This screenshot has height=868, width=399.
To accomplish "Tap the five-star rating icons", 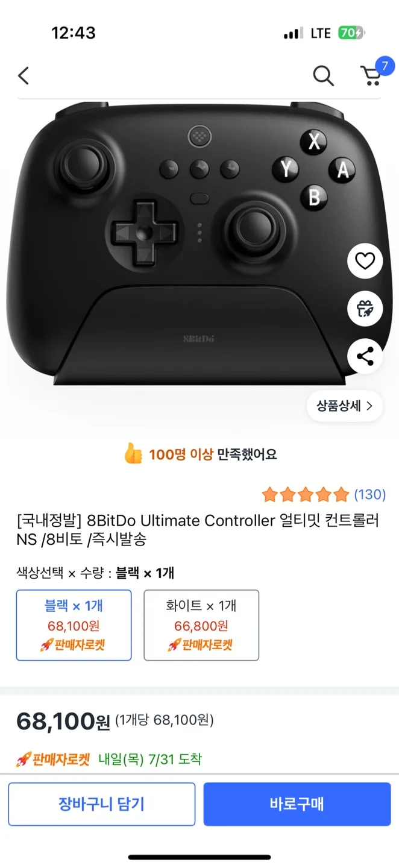I will point(306,495).
